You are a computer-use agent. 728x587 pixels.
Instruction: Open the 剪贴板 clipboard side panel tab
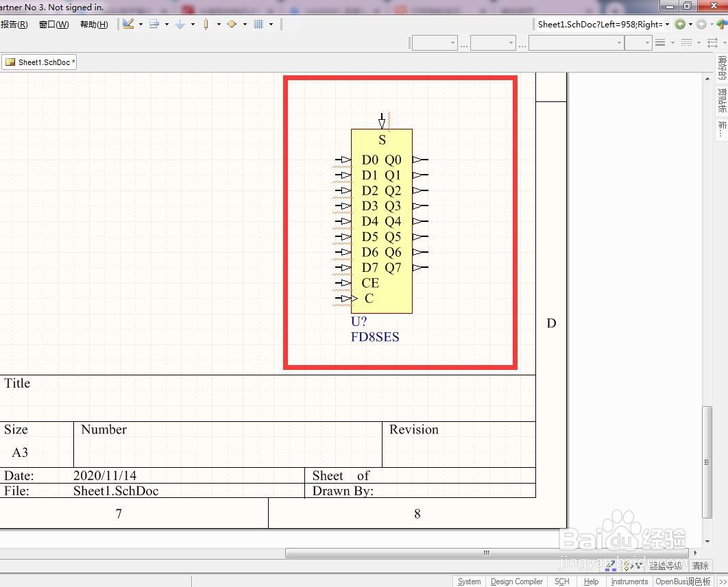pyautogui.click(x=722, y=100)
